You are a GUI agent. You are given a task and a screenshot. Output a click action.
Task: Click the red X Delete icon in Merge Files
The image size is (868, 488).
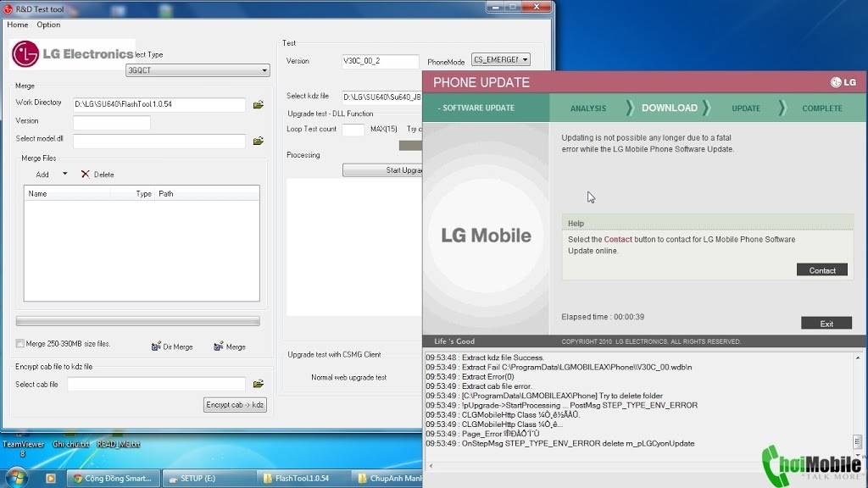coord(86,175)
